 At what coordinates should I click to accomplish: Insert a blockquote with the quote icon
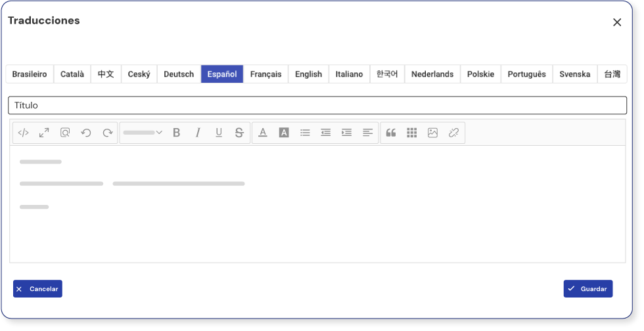391,133
